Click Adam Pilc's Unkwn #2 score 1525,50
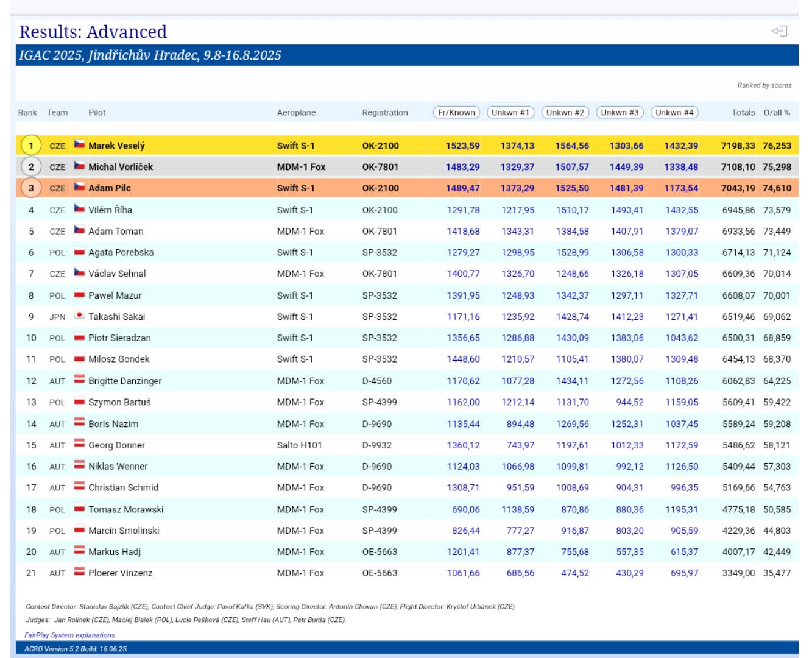Screen dimensions: 812x658 click(571, 188)
